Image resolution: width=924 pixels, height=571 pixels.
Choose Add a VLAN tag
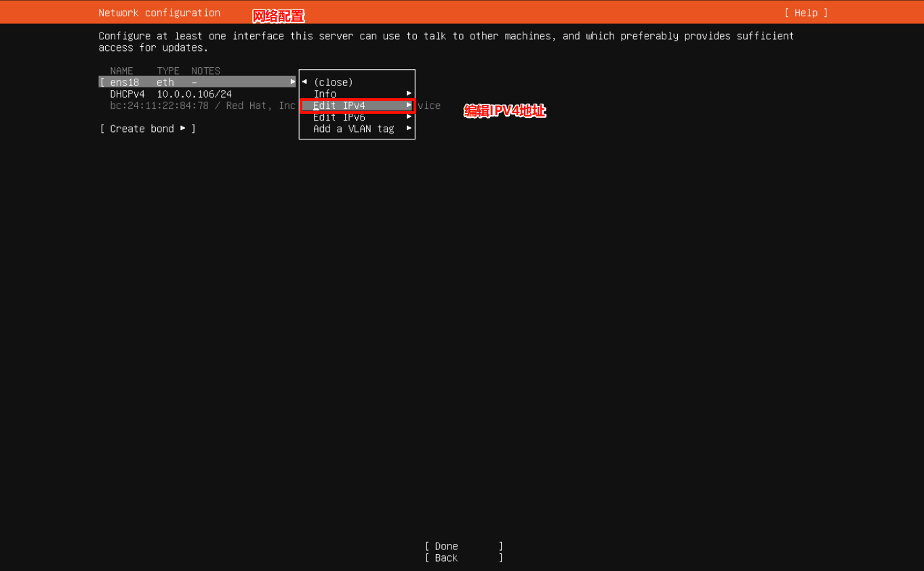(x=353, y=129)
